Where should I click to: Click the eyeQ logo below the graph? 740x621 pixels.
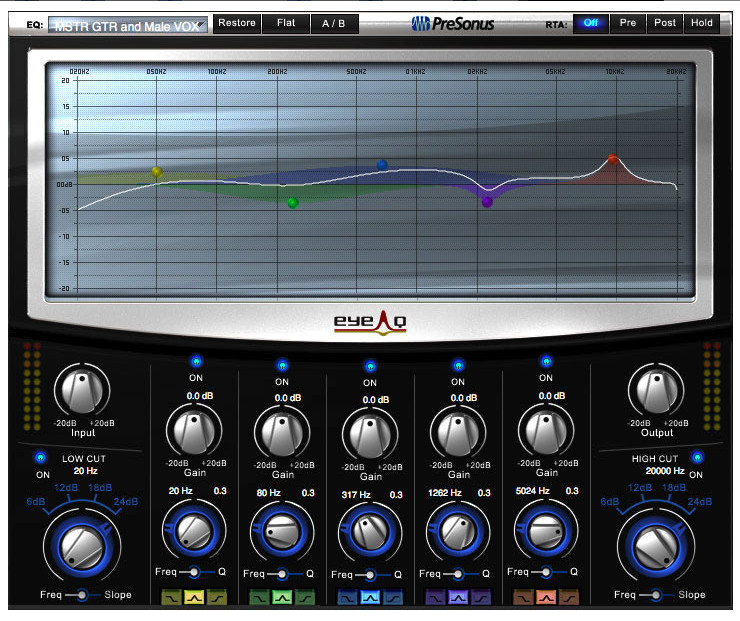(370, 323)
